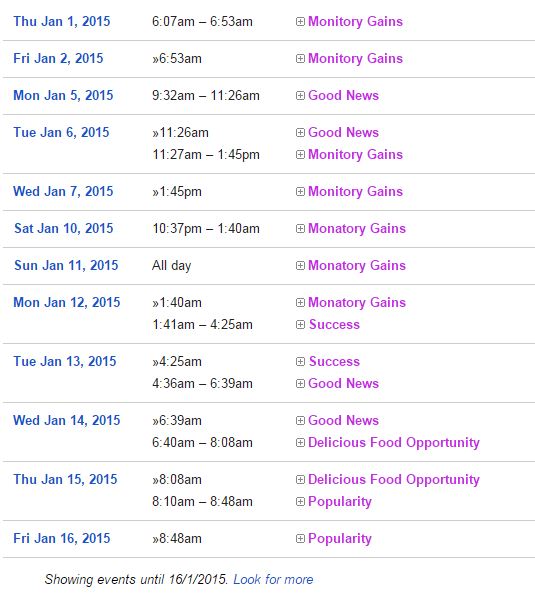This screenshot has height=615, width=535.
Task: Click plus icon beside 11:27am Monitory Gains
Action: (x=300, y=155)
